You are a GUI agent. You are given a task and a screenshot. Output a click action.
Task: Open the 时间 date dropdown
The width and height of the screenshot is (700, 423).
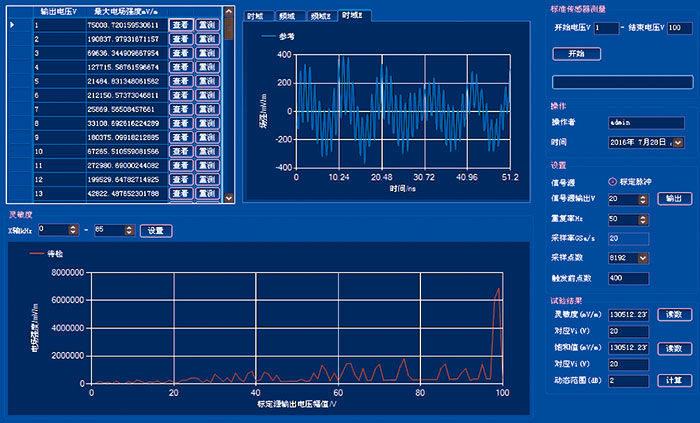(678, 143)
